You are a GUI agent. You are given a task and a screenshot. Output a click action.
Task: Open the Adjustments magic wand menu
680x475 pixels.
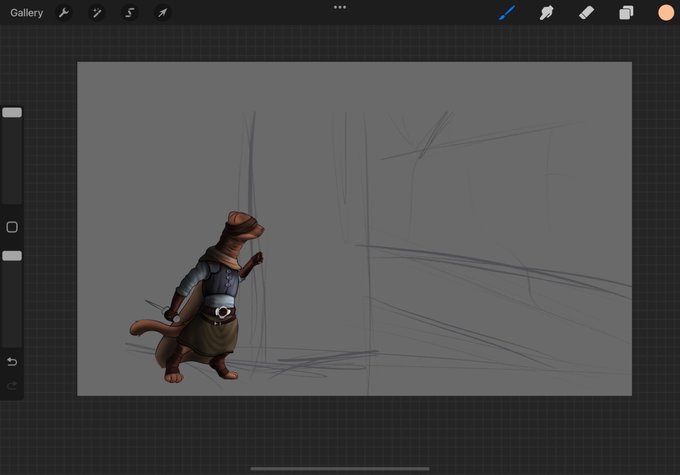coord(97,13)
